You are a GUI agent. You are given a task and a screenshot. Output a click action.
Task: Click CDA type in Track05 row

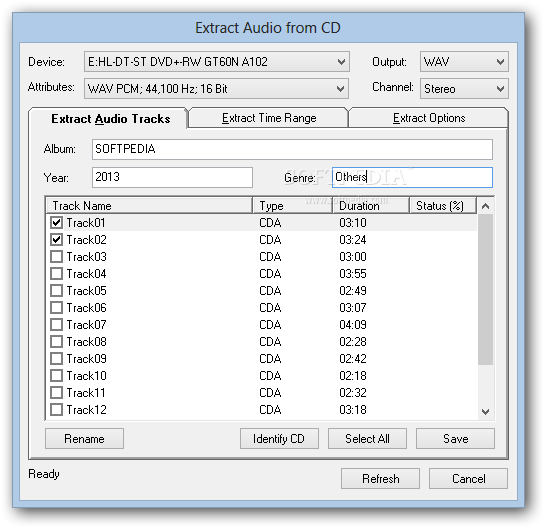pos(270,291)
